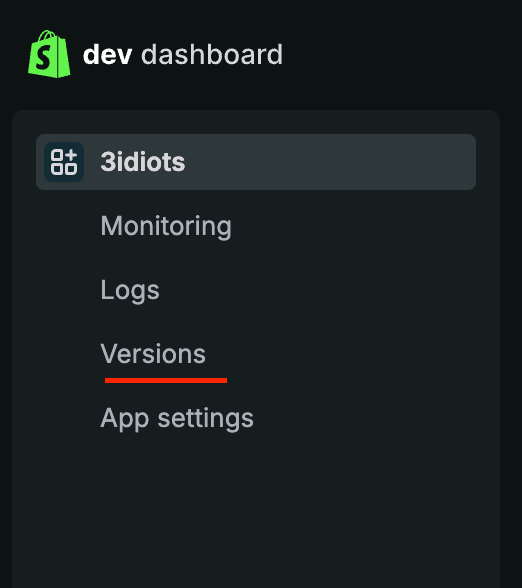Click the red underline beneath Versions
This screenshot has width=522, height=588.
(166, 380)
